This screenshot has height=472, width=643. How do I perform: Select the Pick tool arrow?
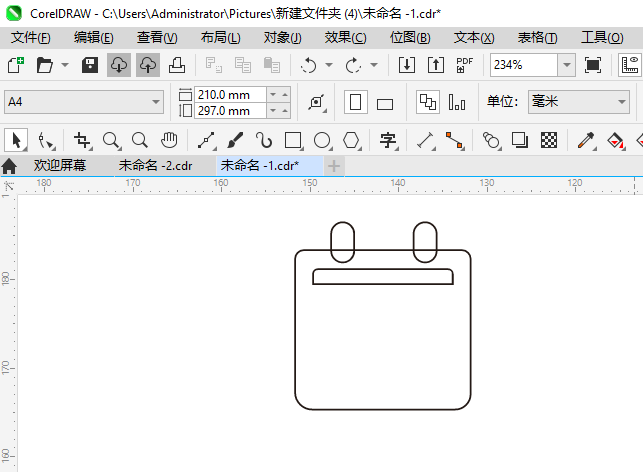tap(16, 140)
